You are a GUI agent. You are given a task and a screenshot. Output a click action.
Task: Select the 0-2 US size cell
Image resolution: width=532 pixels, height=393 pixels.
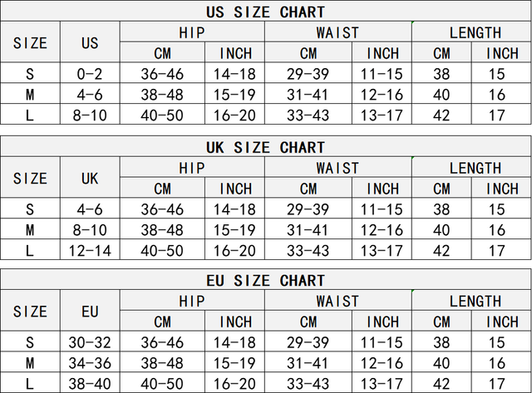coord(90,75)
